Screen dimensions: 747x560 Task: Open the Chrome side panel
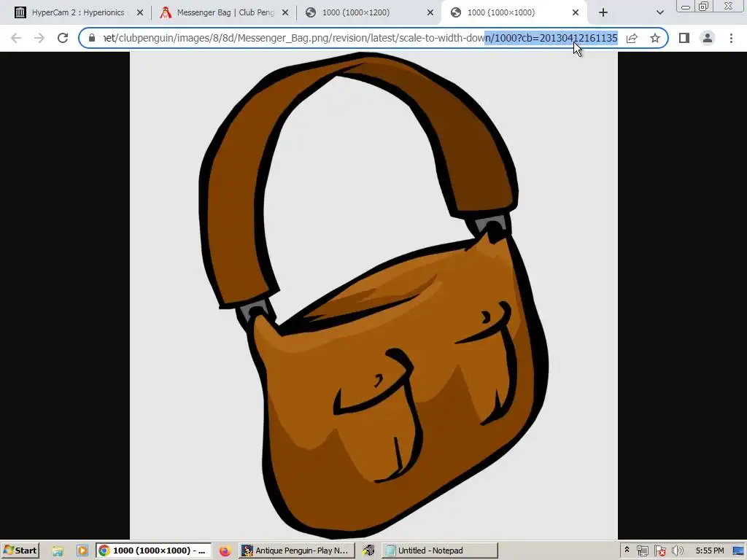pos(684,38)
